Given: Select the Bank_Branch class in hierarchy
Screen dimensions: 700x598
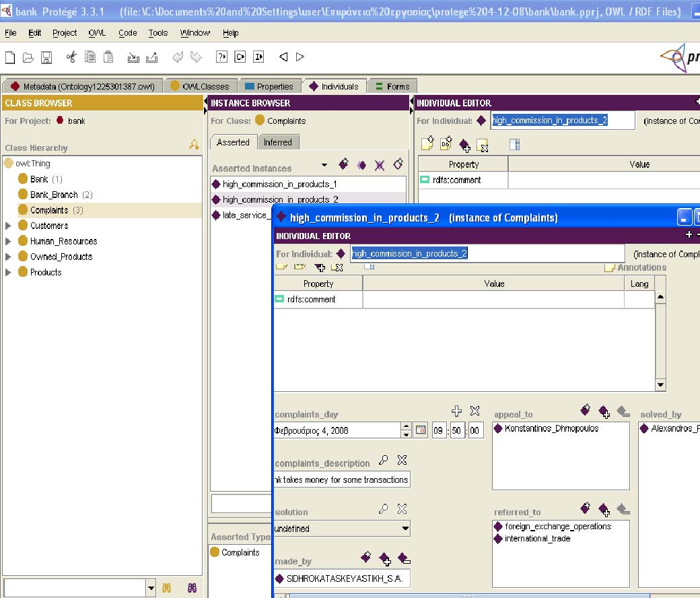Looking at the screenshot, I should coord(54,195).
